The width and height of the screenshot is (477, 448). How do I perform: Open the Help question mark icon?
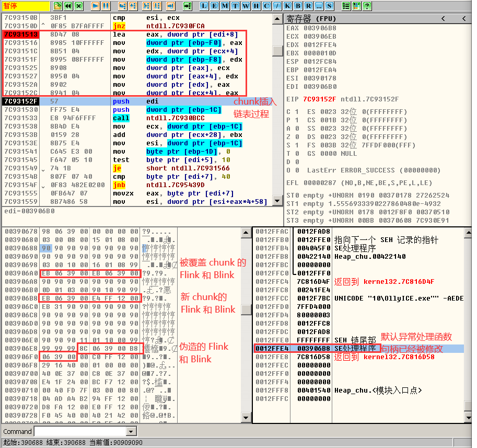pos(367,6)
